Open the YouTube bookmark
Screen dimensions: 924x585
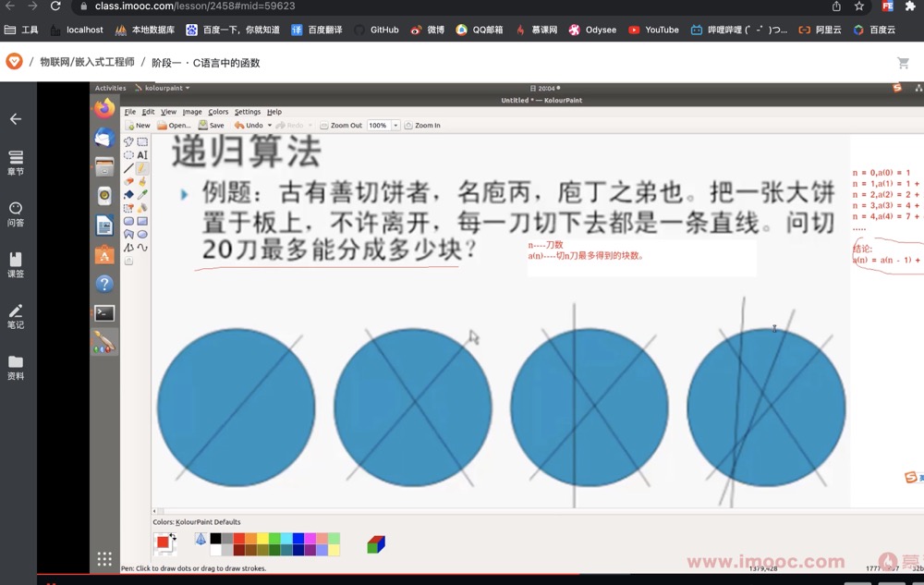[x=653, y=30]
